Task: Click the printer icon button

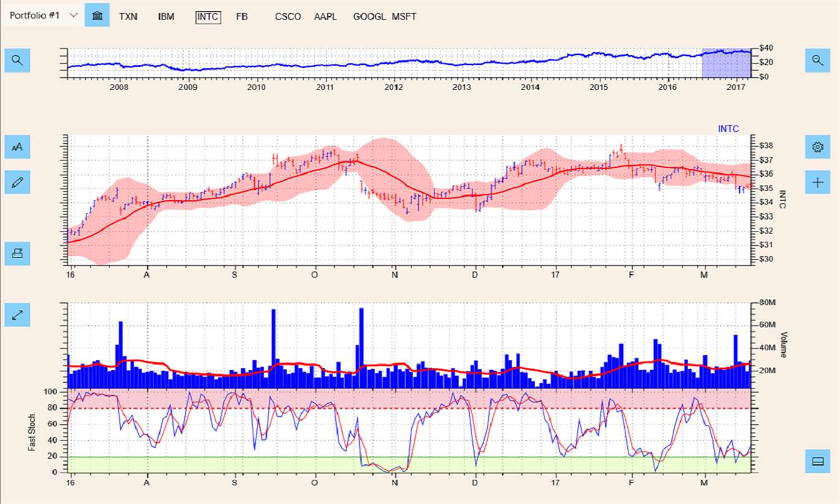Action: pos(17,253)
